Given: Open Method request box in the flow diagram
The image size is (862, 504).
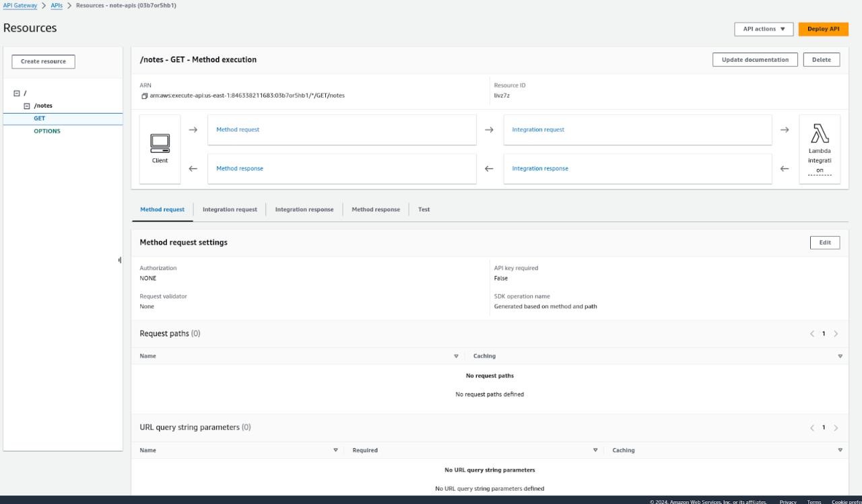Looking at the screenshot, I should click(x=341, y=129).
